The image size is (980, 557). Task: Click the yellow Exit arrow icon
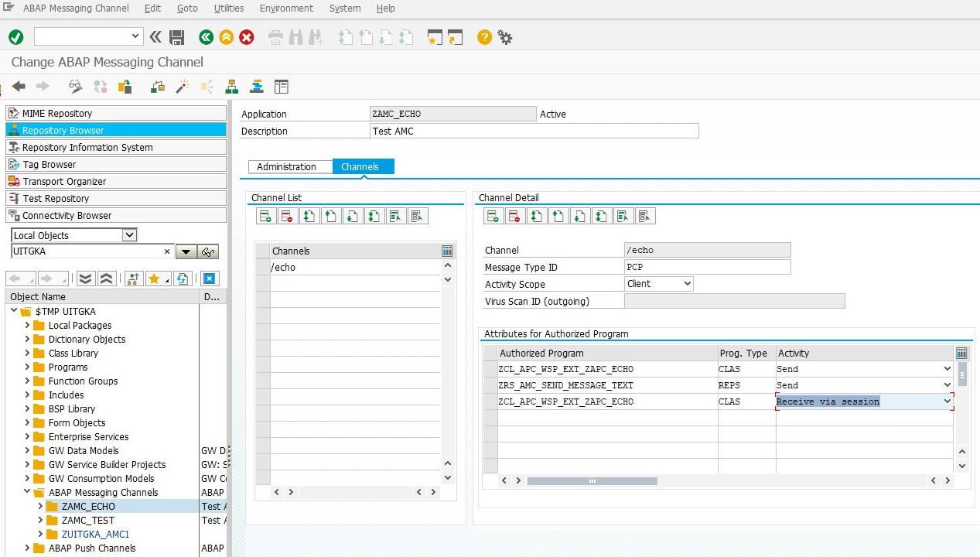[226, 37]
